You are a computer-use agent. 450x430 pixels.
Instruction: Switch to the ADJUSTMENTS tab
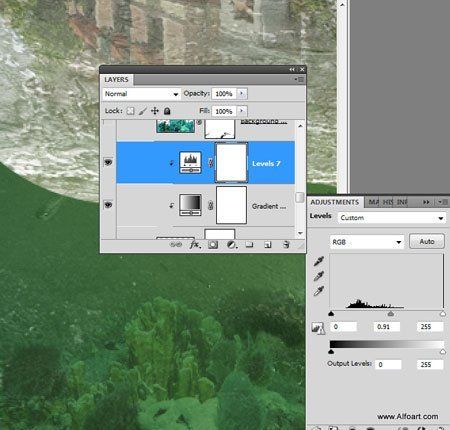click(334, 202)
